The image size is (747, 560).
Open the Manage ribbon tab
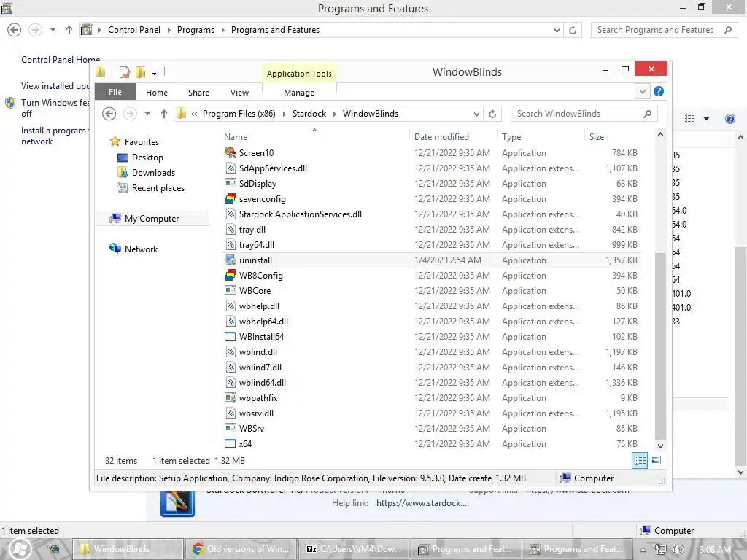[299, 93]
